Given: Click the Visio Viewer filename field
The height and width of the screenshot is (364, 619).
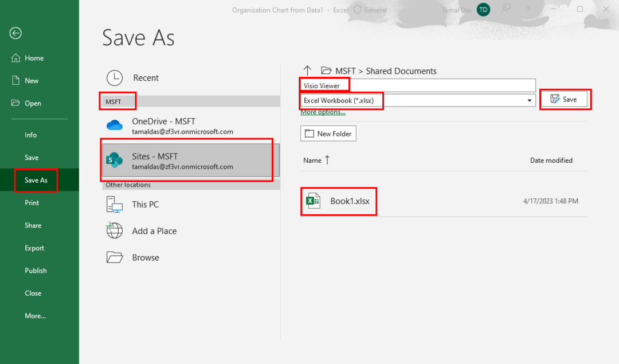Looking at the screenshot, I should (417, 85).
